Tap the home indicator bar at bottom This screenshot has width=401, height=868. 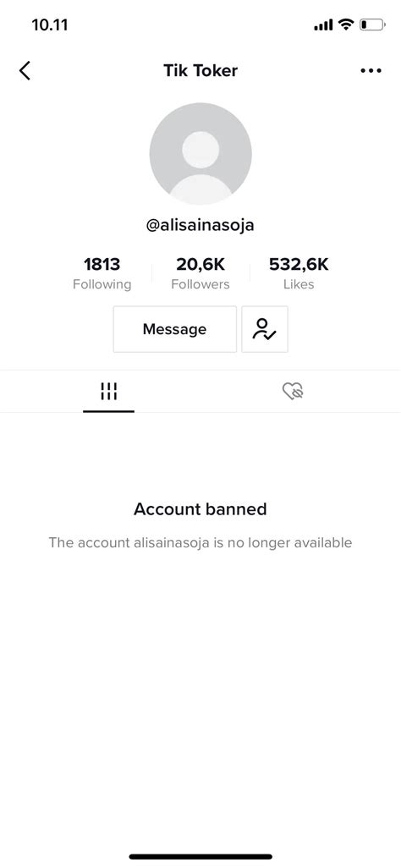click(200, 856)
